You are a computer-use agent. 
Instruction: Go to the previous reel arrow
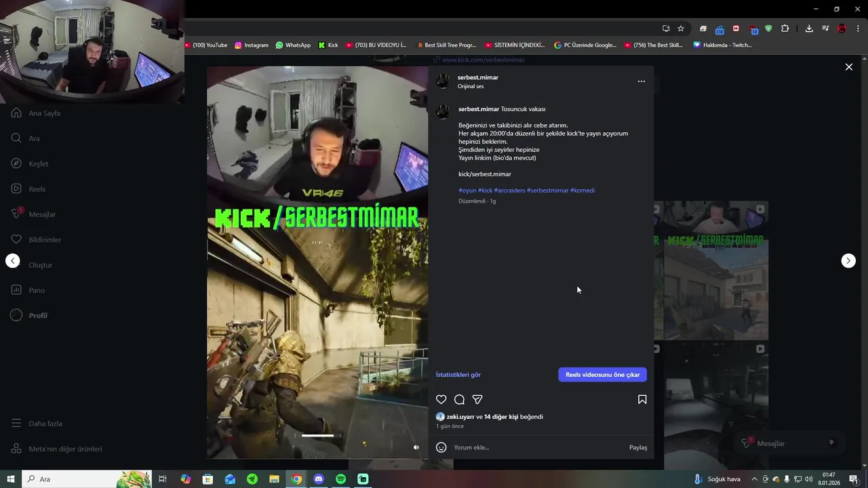click(13, 261)
